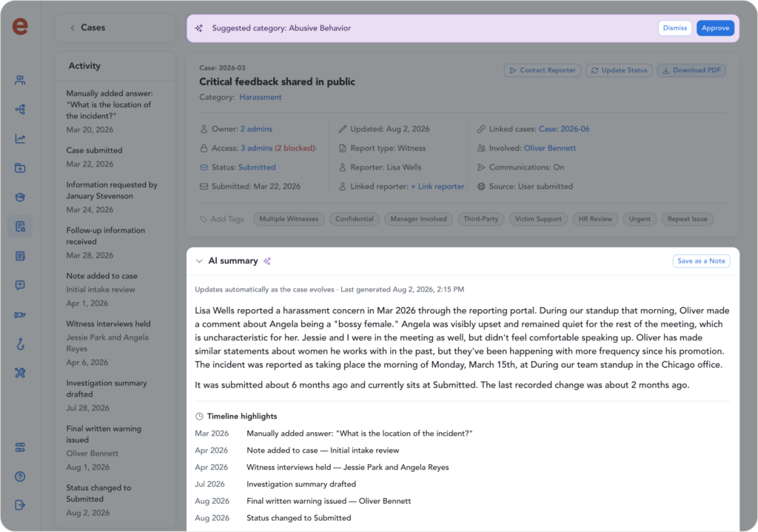Open the add-folder sidebar icon
The height and width of the screenshot is (532, 758).
[x=20, y=168]
